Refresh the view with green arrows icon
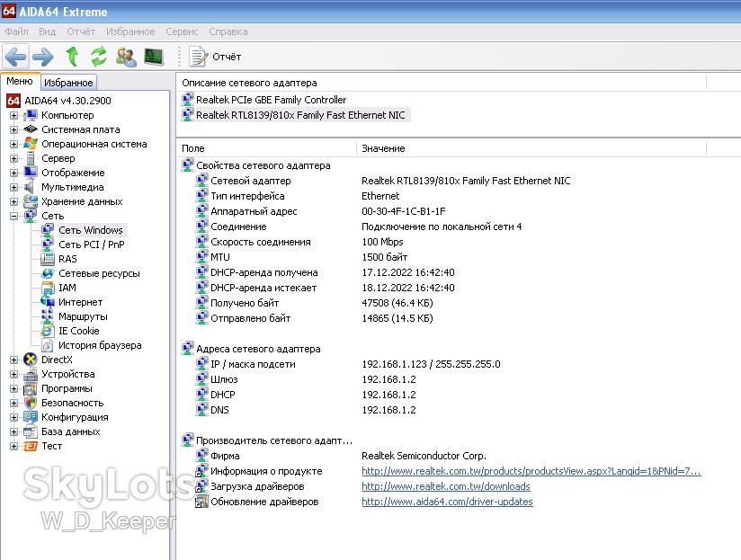The height and width of the screenshot is (560, 741). (x=98, y=57)
